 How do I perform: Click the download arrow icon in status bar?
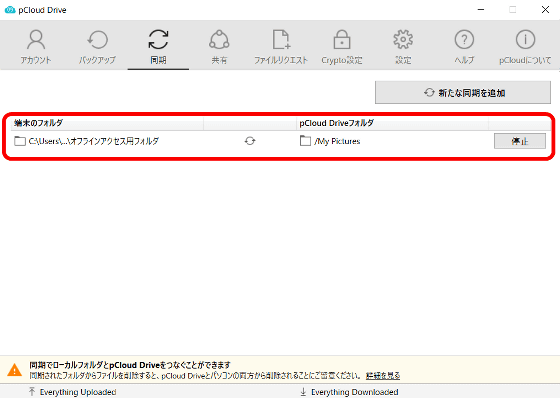303,392
